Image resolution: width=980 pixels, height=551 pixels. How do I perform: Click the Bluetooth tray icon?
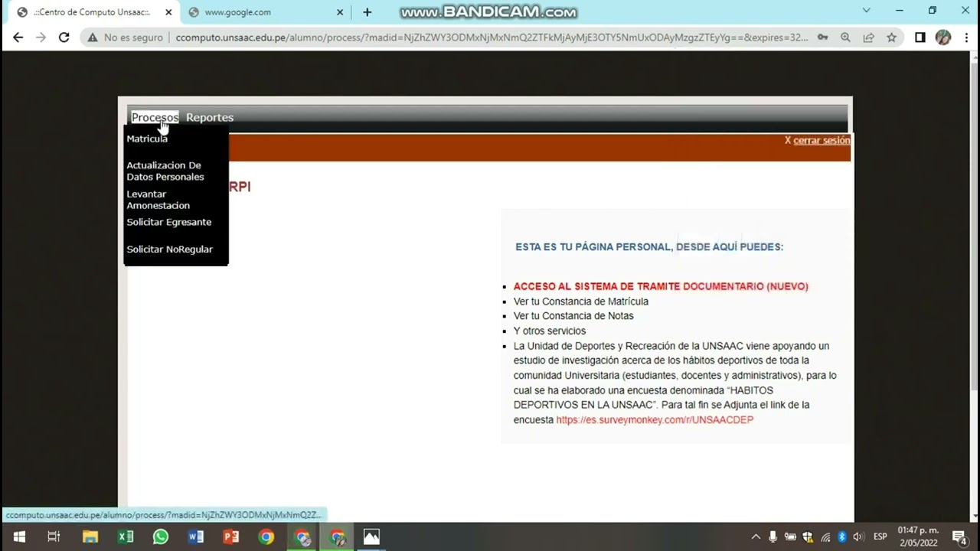point(841,536)
